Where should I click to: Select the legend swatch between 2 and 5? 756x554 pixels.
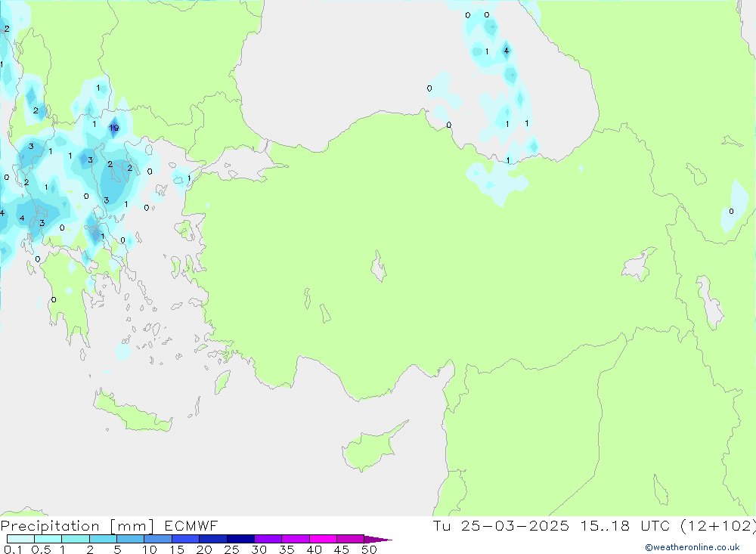point(103,539)
